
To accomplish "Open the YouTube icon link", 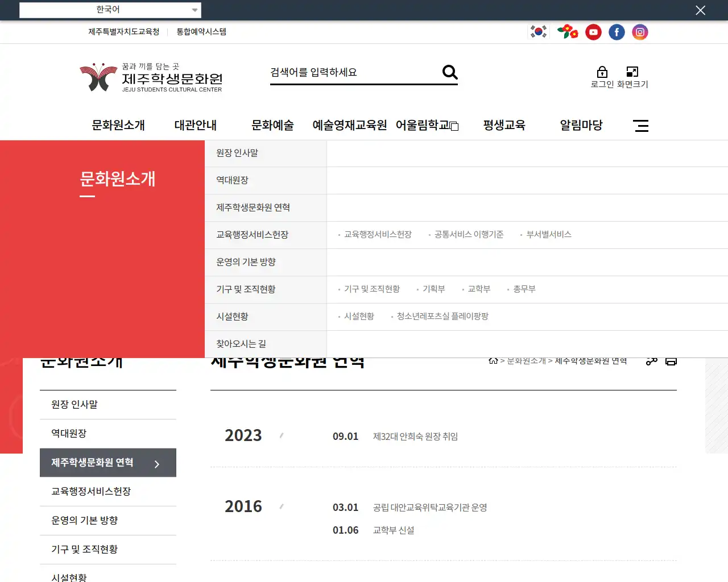I will 593,32.
